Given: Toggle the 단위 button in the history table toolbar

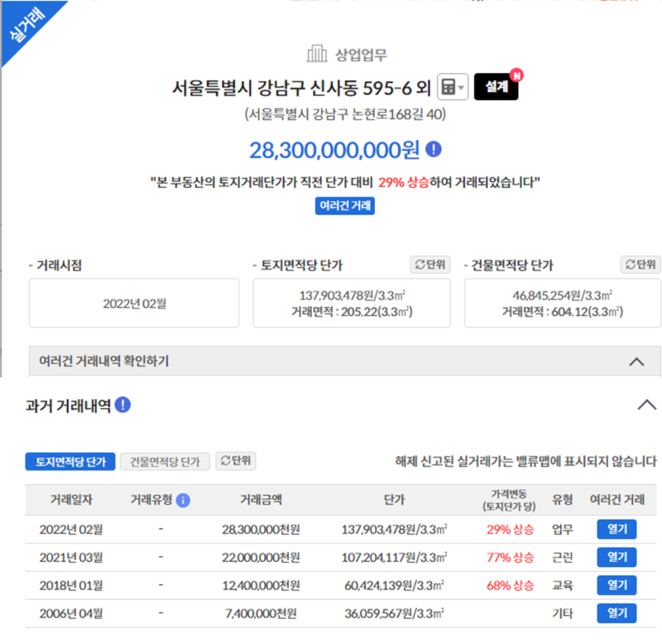Looking at the screenshot, I should click(236, 461).
